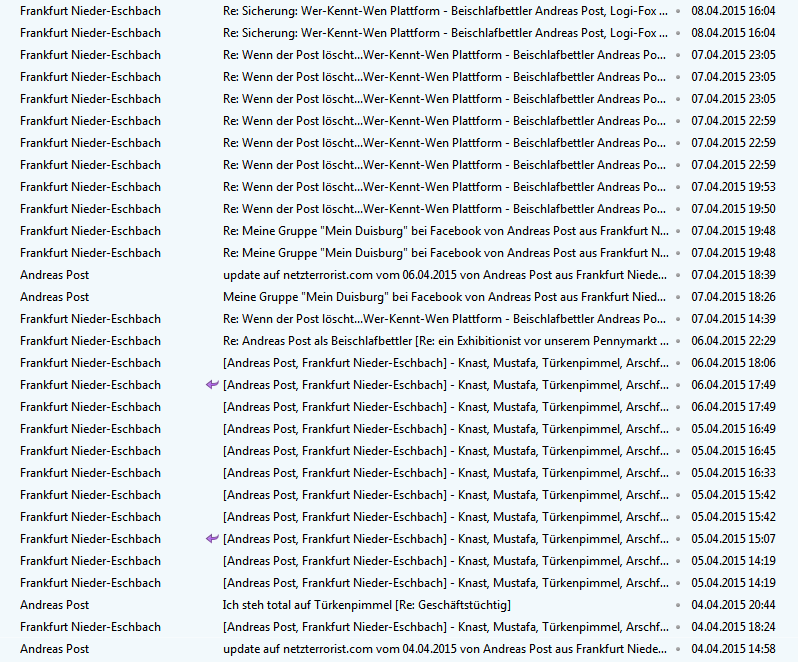Toggle read-status dot for the 07.04.2015 19:53 message
The height and width of the screenshot is (662, 798).
point(678,187)
